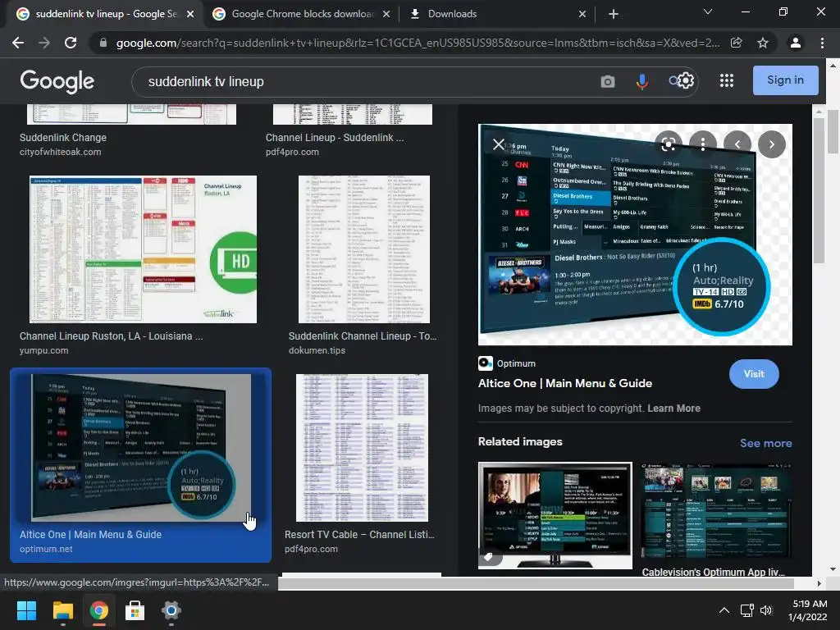840x630 pixels.
Task: Click Altice One | Main Menu & Guide title
Action: 564,383
